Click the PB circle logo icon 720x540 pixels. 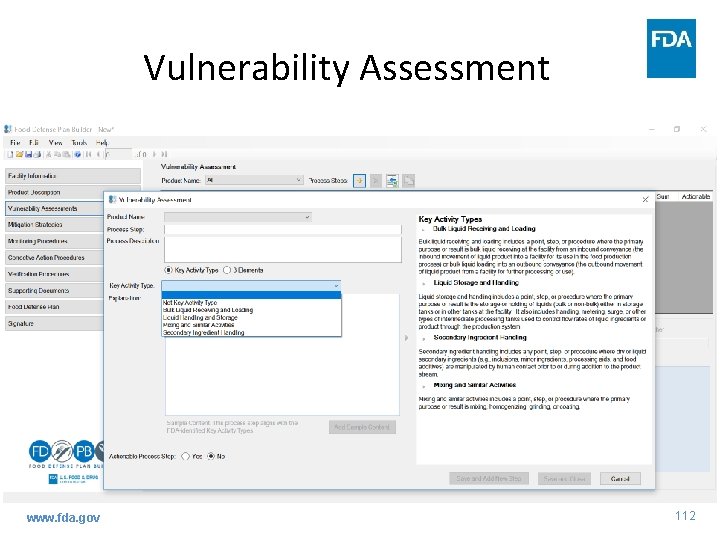(83, 451)
